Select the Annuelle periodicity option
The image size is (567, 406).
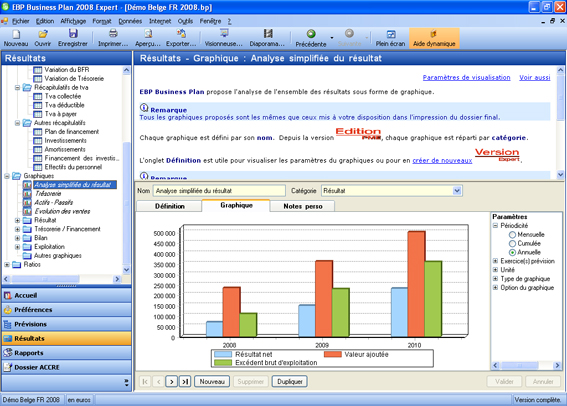tap(512, 252)
